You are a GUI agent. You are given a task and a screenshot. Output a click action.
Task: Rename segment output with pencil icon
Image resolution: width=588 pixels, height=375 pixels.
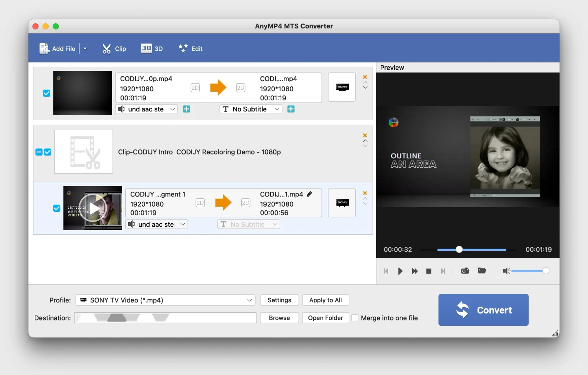(x=309, y=194)
